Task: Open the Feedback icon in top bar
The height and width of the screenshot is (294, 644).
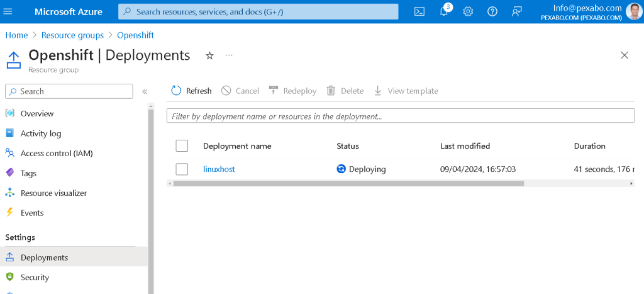Action: coord(516,11)
